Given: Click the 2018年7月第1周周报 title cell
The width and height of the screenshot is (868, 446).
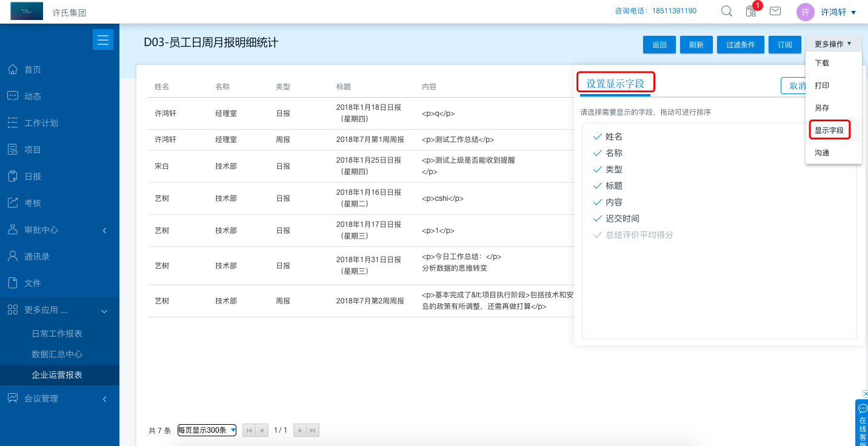Looking at the screenshot, I should pyautogui.click(x=370, y=139).
